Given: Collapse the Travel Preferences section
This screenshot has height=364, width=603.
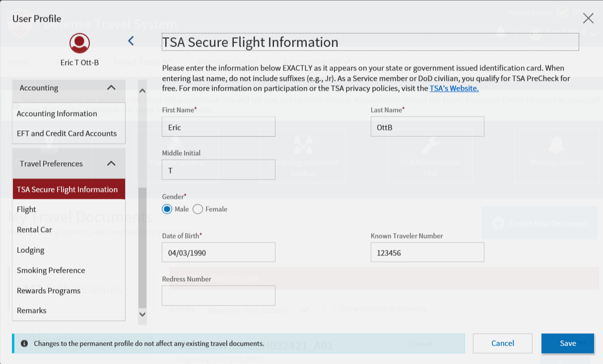Looking at the screenshot, I should coord(111,164).
